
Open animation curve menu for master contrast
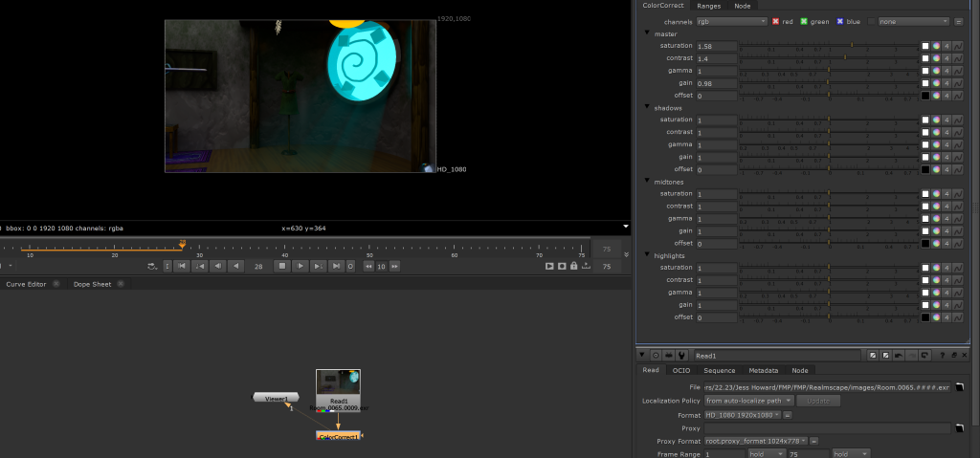pos(957,58)
